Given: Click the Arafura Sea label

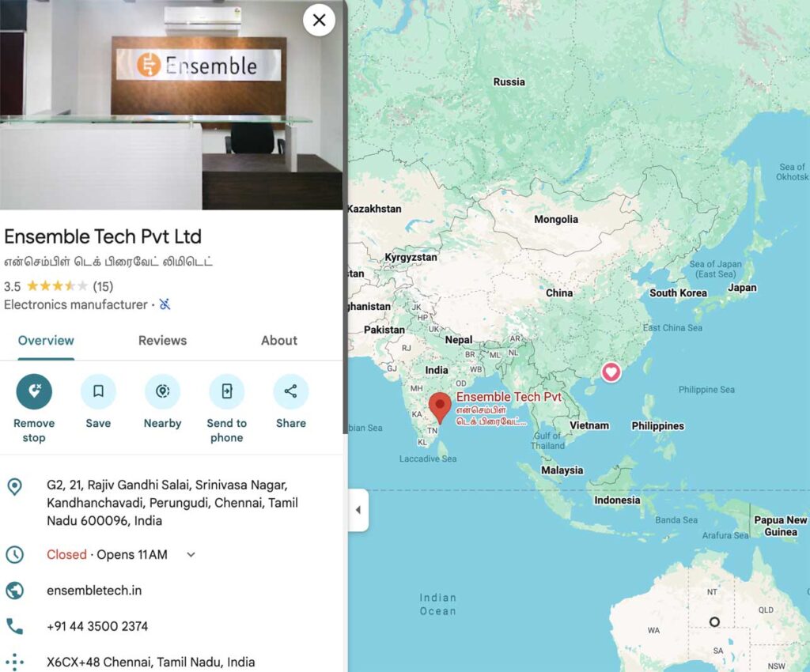Looking at the screenshot, I should [x=725, y=536].
